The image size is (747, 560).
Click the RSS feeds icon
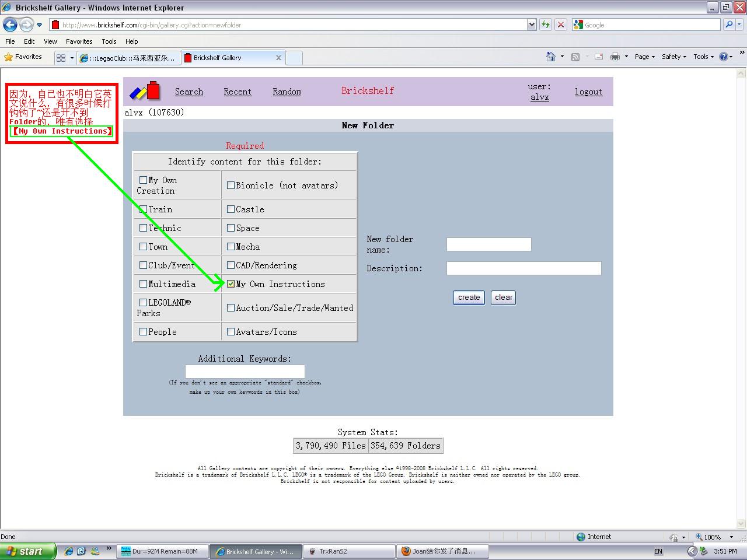click(x=575, y=57)
